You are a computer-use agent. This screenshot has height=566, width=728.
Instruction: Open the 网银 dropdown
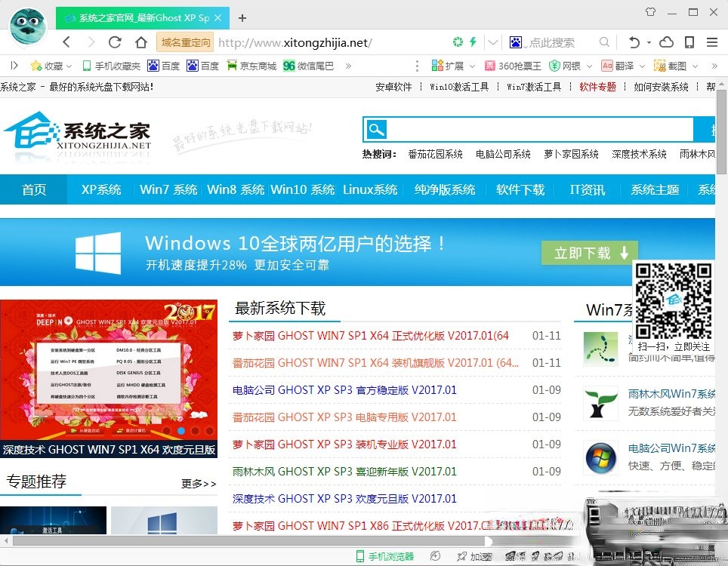pos(570,66)
